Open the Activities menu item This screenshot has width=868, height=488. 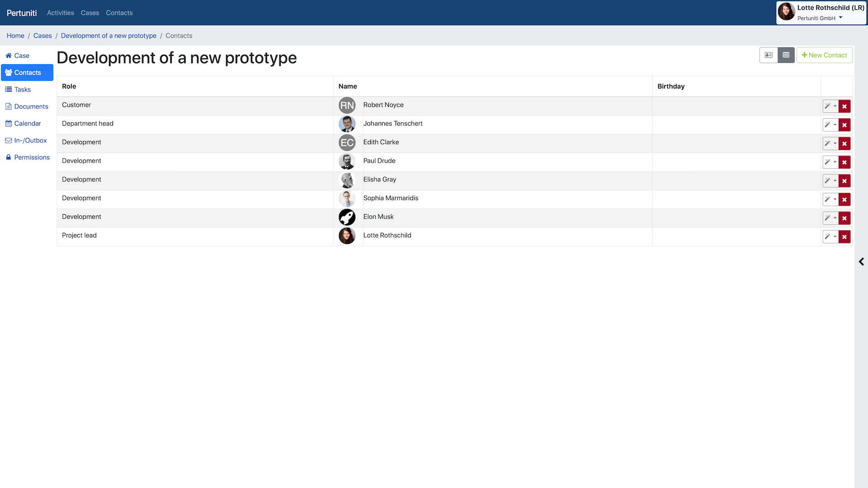click(x=60, y=13)
